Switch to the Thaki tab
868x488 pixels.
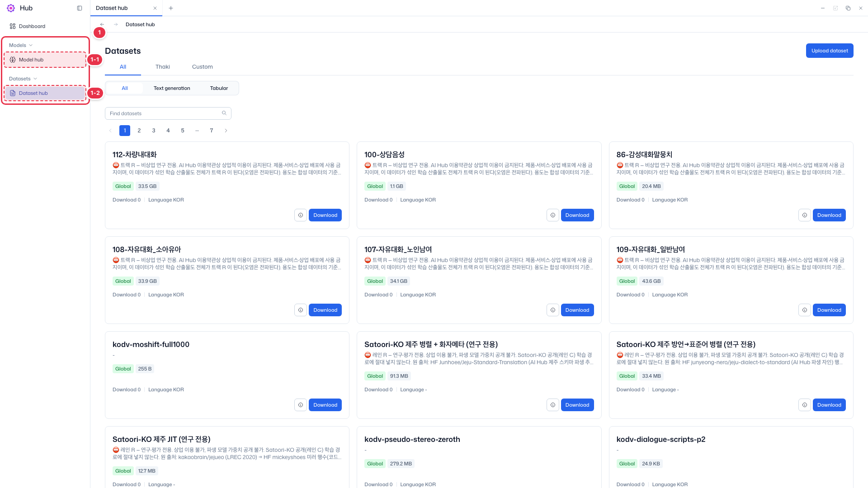click(163, 67)
